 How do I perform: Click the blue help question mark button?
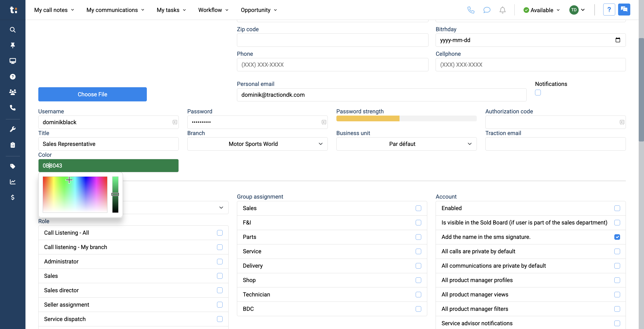[x=609, y=10]
